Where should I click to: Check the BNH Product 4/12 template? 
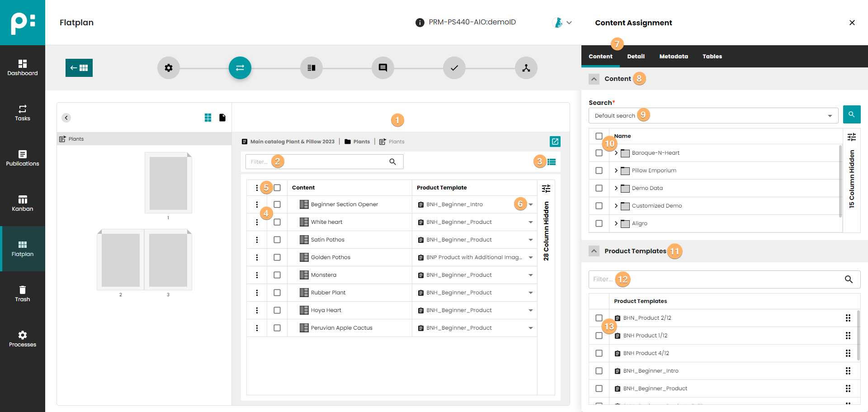[x=599, y=353]
